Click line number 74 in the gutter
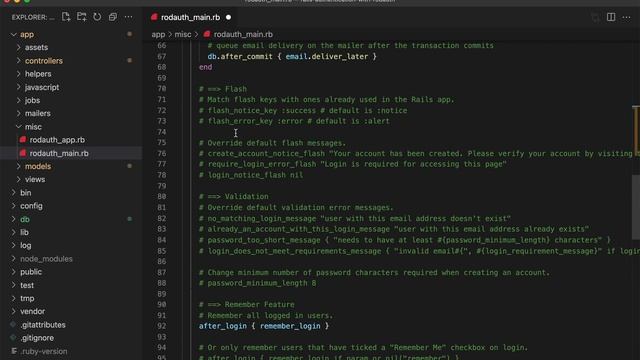Screen dimensions: 640x360 tap(162, 132)
